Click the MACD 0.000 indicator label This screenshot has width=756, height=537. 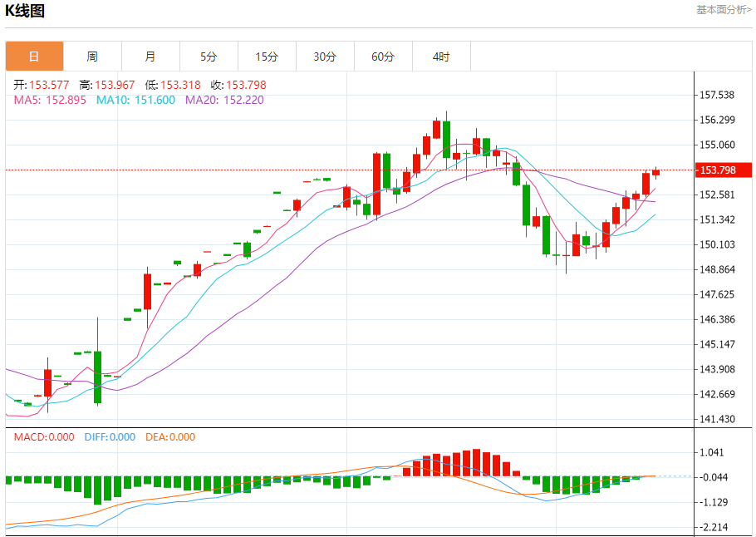point(44,437)
